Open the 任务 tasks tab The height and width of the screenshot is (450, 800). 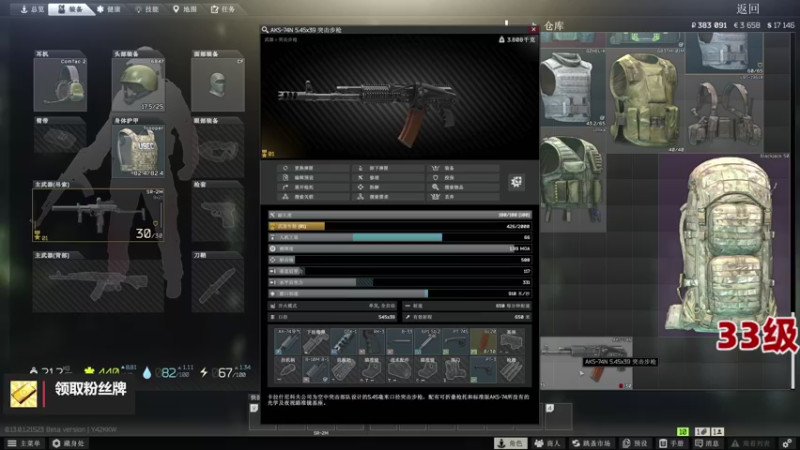(223, 9)
